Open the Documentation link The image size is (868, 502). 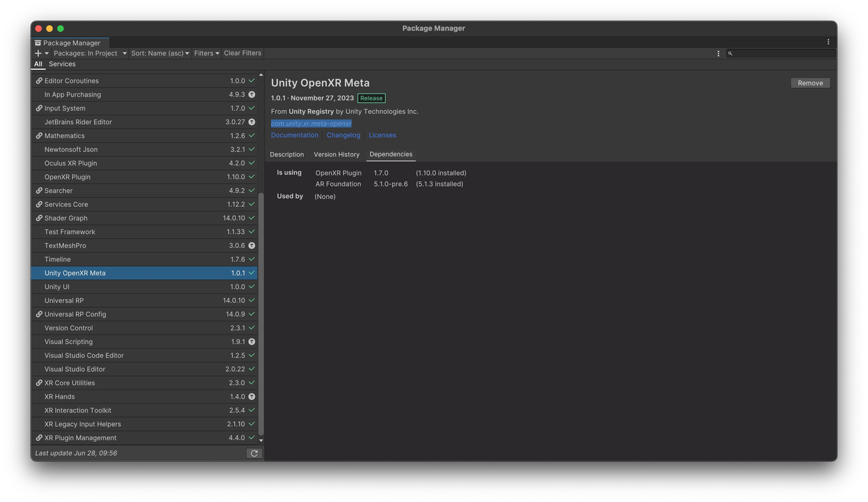pyautogui.click(x=294, y=135)
